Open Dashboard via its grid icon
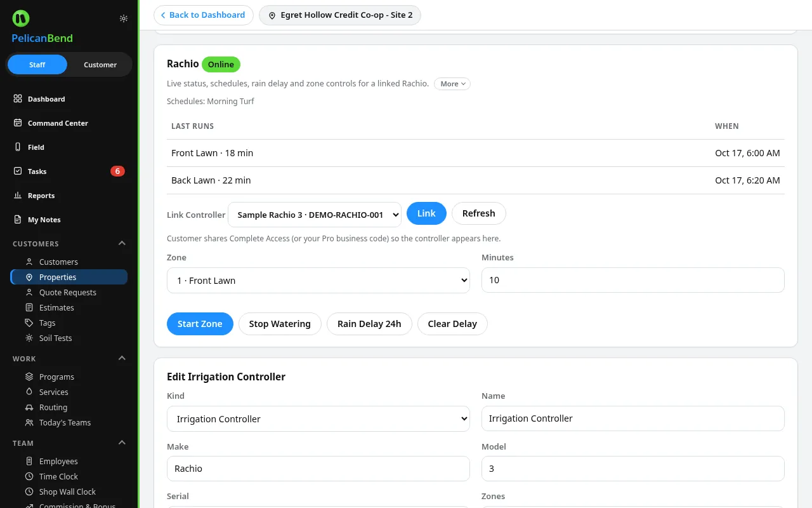This screenshot has width=812, height=508. (x=18, y=99)
